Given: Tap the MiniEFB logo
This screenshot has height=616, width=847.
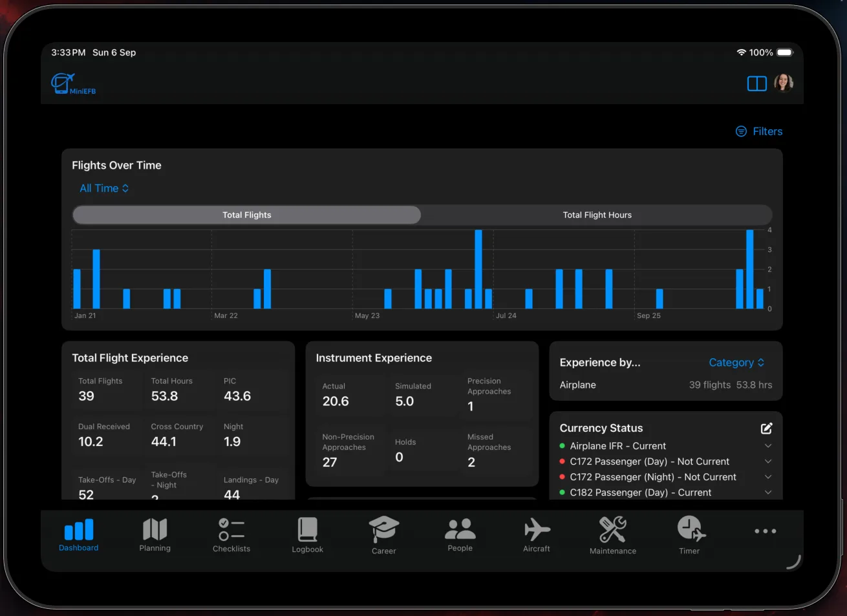Looking at the screenshot, I should (73, 84).
